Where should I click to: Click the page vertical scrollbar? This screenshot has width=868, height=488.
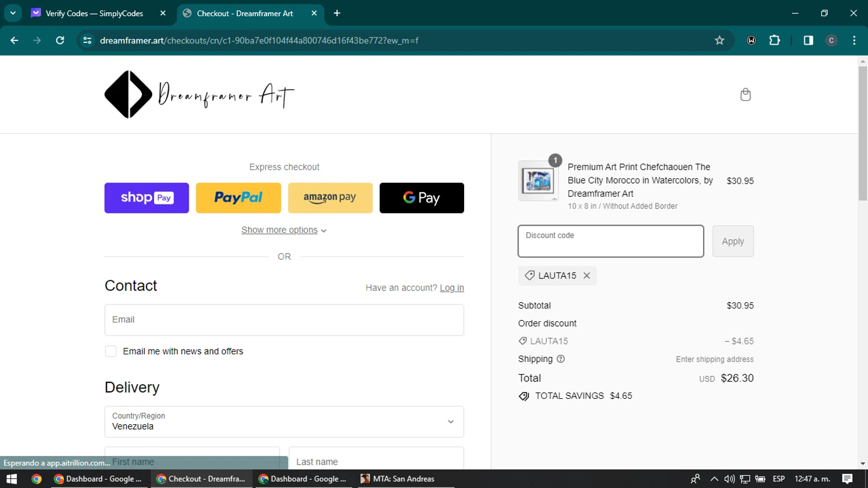coord(863,133)
